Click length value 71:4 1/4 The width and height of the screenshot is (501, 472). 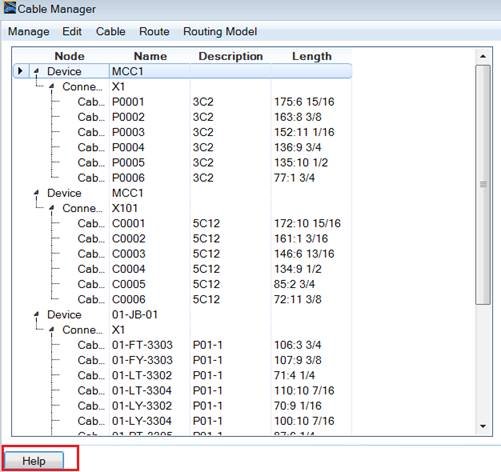pos(294,375)
